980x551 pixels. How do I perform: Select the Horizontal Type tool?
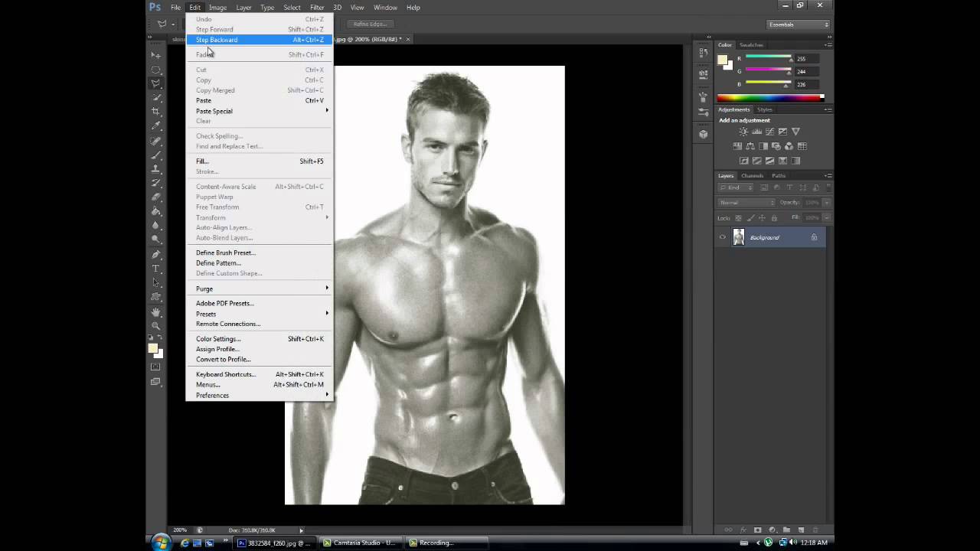coord(156,269)
